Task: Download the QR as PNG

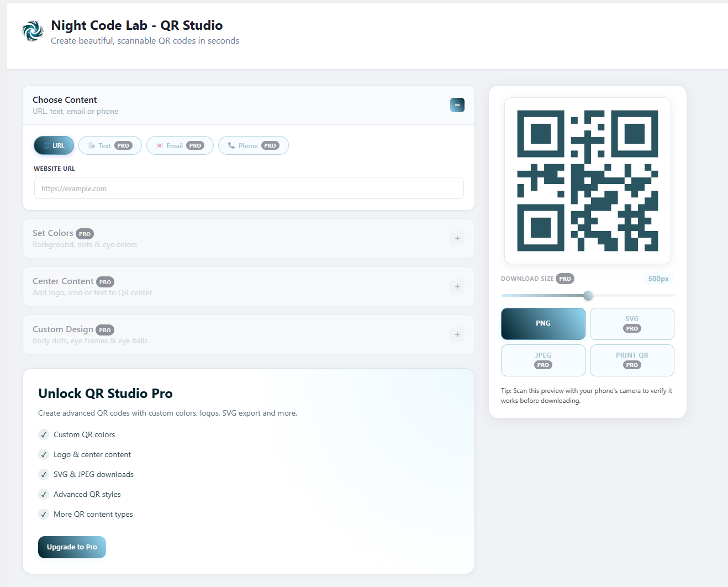Action: pos(543,323)
